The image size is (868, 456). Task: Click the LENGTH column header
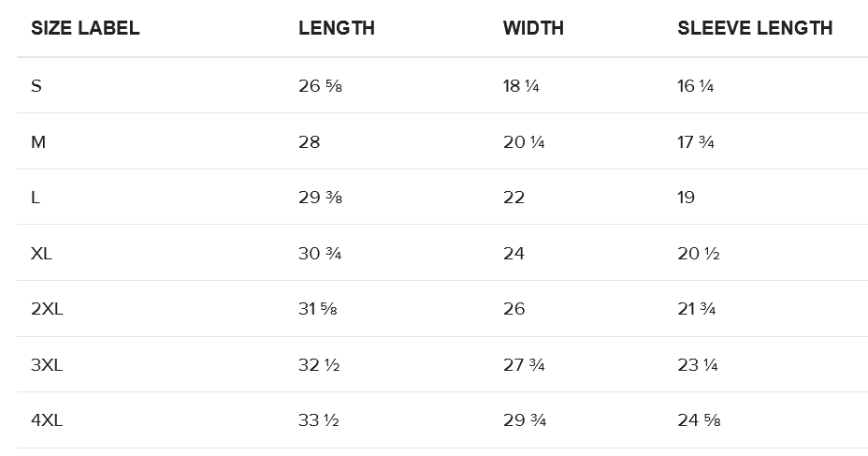pyautogui.click(x=337, y=28)
